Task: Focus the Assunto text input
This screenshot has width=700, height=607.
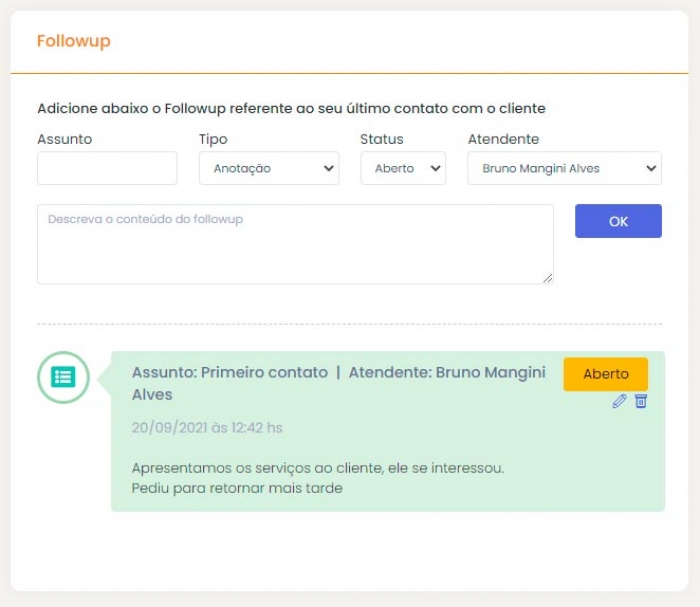Action: click(107, 169)
